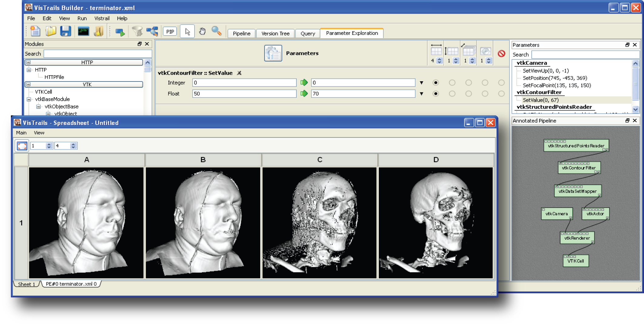Select second dimension radio button for Float row
The image size is (644, 326).
pyautogui.click(x=452, y=94)
